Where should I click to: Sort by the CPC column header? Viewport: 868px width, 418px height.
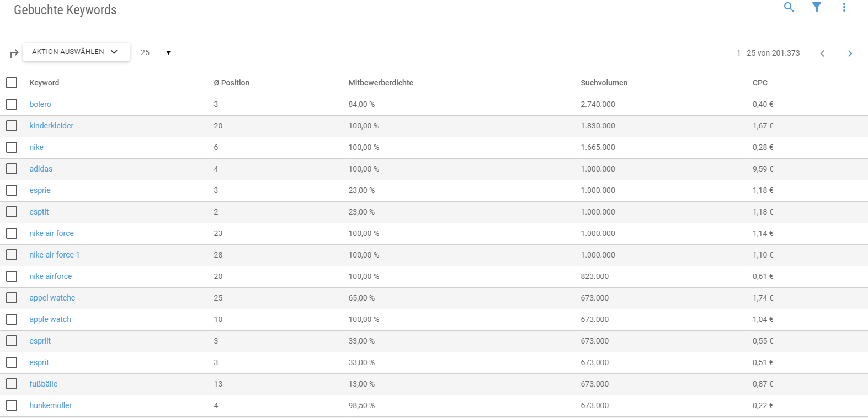[760, 83]
